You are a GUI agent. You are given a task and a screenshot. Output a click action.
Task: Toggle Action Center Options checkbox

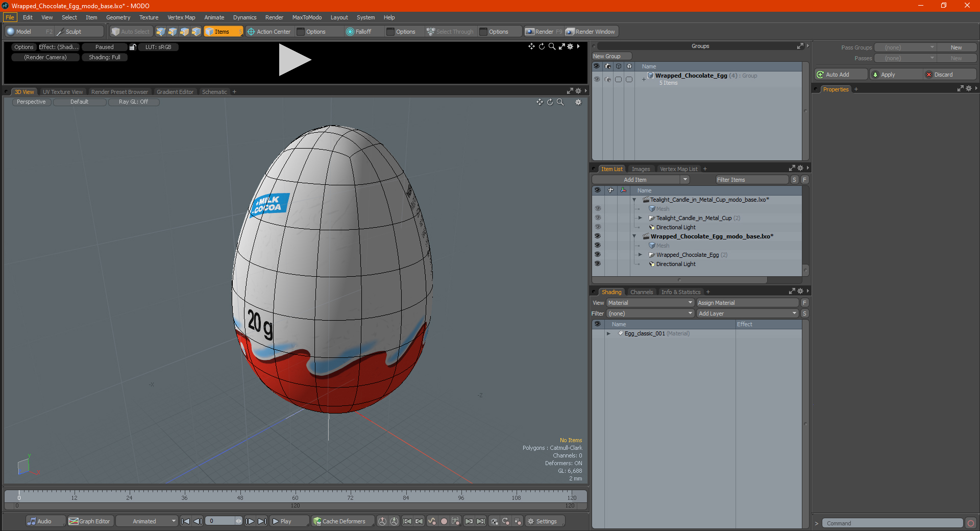(301, 32)
